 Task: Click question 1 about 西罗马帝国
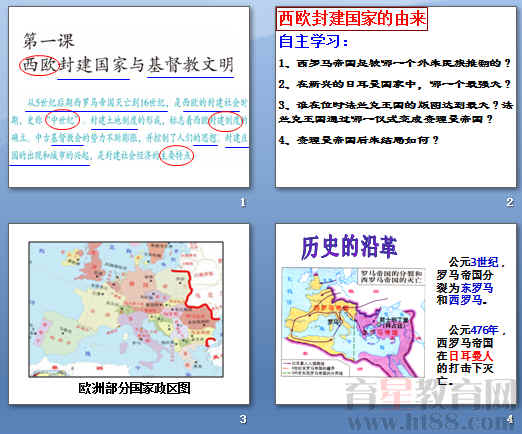[x=395, y=63]
